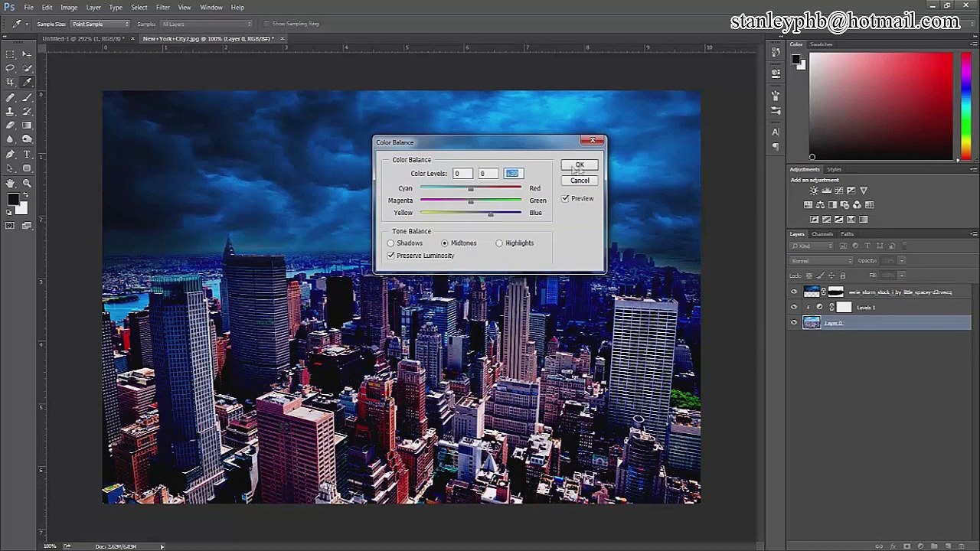
Task: Select the Clone Stamp tool
Action: tap(10, 111)
